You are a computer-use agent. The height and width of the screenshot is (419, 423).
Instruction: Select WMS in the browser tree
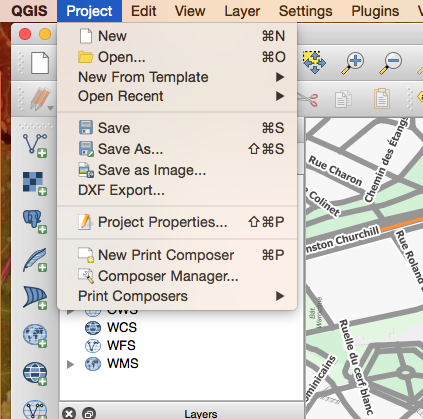coord(122,364)
